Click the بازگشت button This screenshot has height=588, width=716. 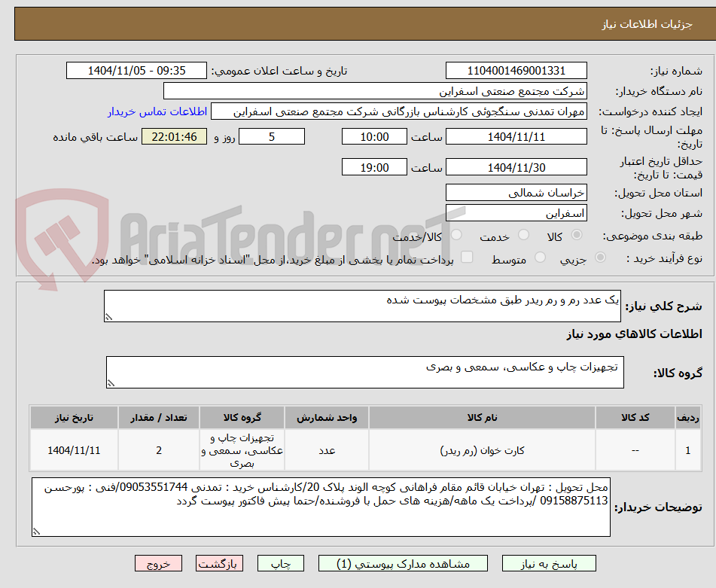click(x=219, y=562)
